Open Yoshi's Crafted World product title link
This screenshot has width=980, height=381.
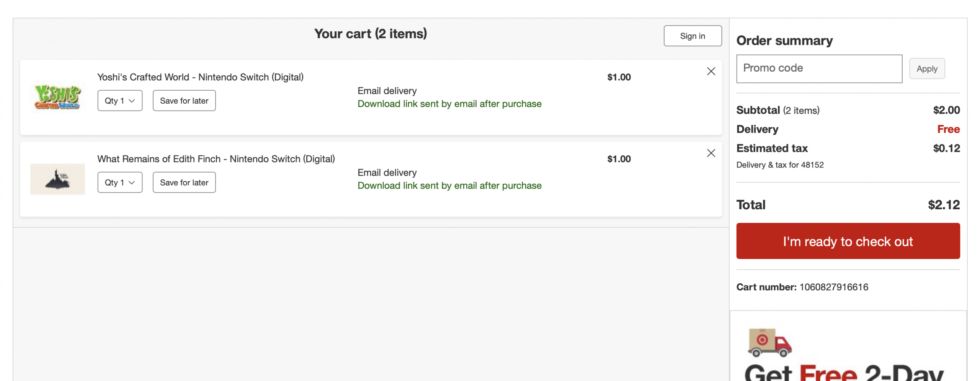(200, 77)
